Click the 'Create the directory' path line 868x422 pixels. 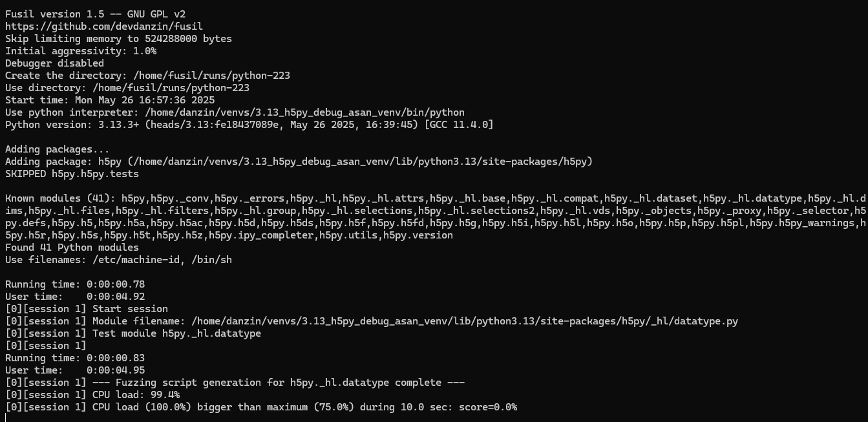[x=147, y=76]
